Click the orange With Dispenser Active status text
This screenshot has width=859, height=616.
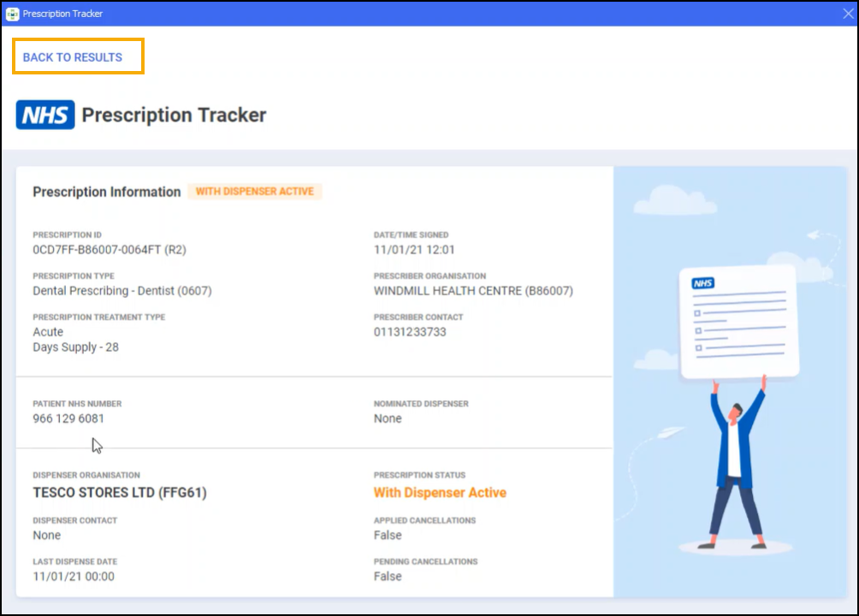coord(440,493)
